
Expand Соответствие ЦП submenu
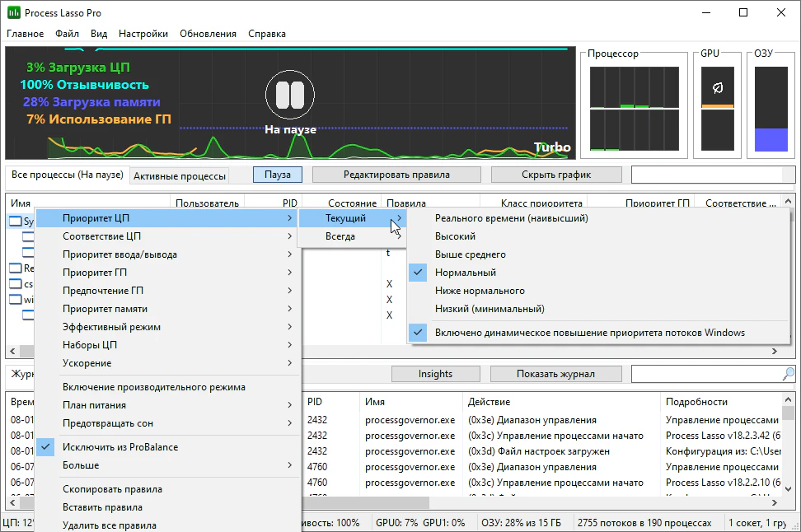point(167,236)
